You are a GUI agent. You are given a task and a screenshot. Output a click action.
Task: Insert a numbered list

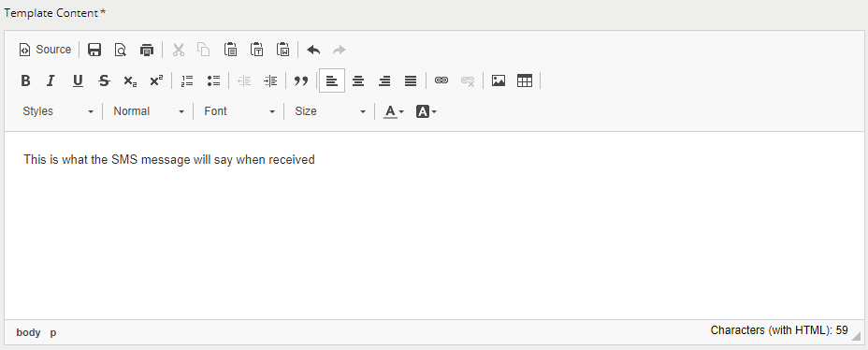tap(188, 80)
